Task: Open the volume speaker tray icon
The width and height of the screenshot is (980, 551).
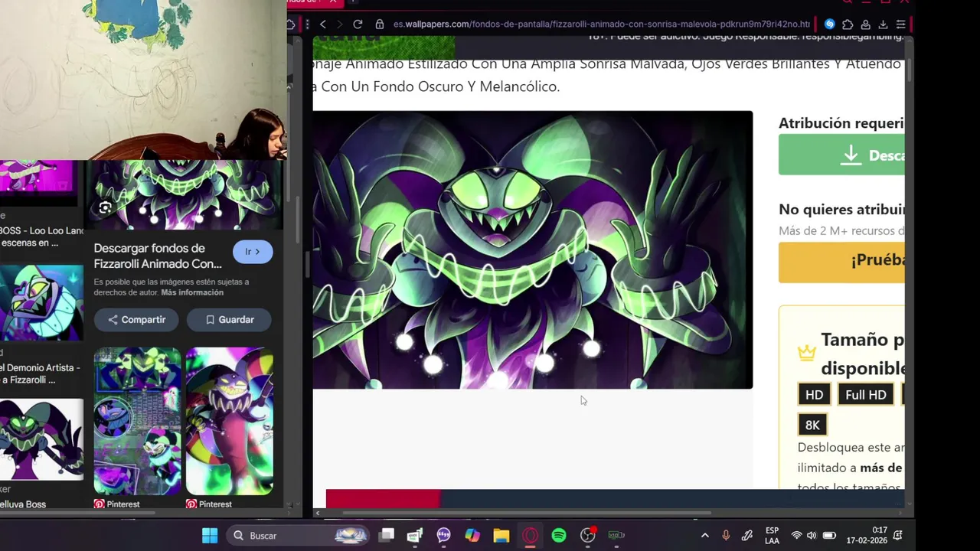Action: (x=812, y=536)
